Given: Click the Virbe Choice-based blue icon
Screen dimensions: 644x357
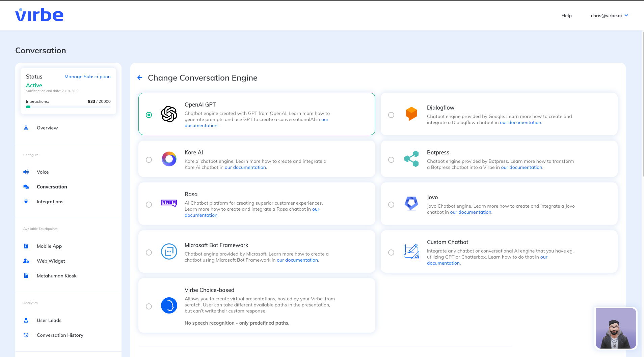Looking at the screenshot, I should [x=169, y=306].
